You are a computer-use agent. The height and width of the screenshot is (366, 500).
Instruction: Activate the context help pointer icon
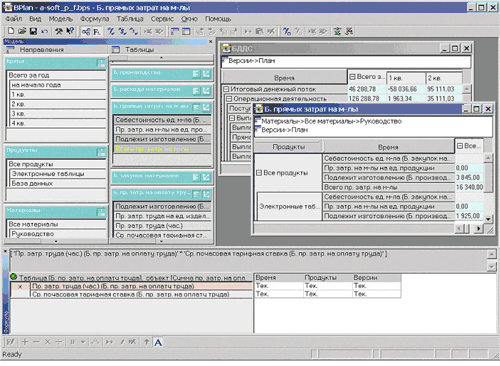click(70, 31)
